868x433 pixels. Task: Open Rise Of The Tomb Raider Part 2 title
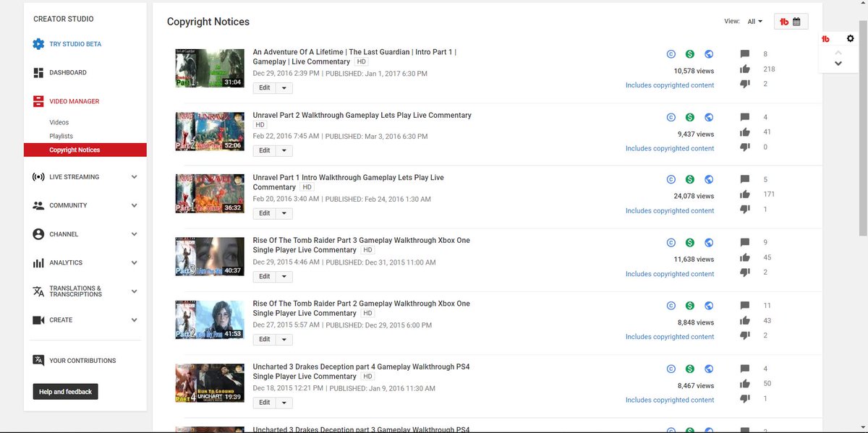(x=361, y=308)
